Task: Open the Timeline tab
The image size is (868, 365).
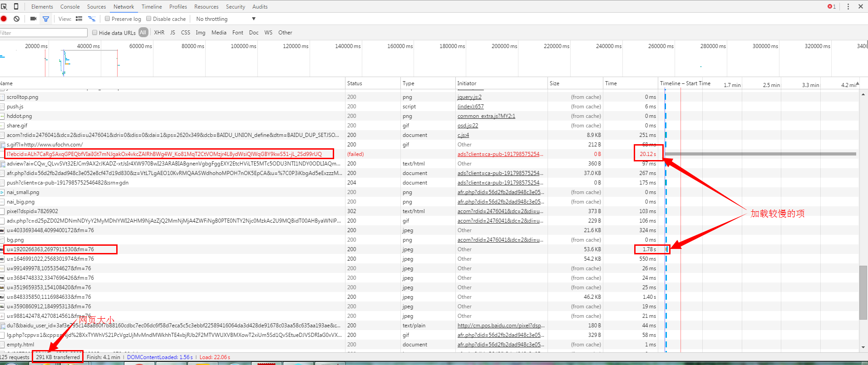Action: coord(152,6)
